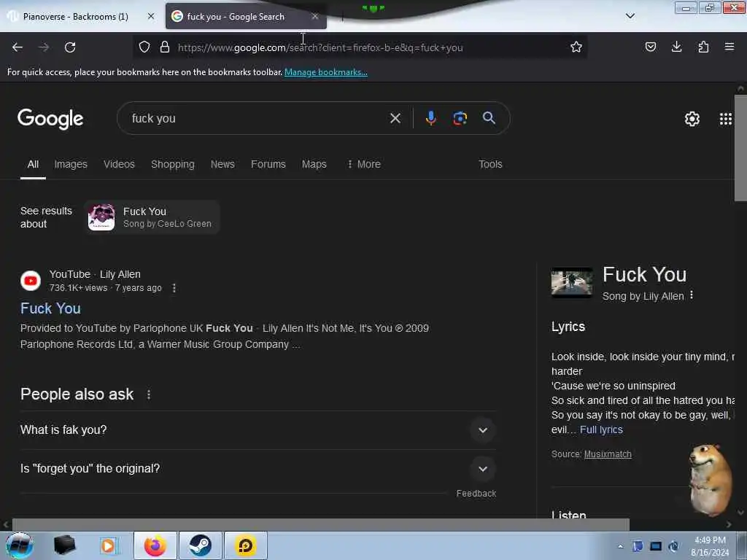Open CeeLo Green song suggestion card
The height and width of the screenshot is (560, 747).
tap(152, 217)
